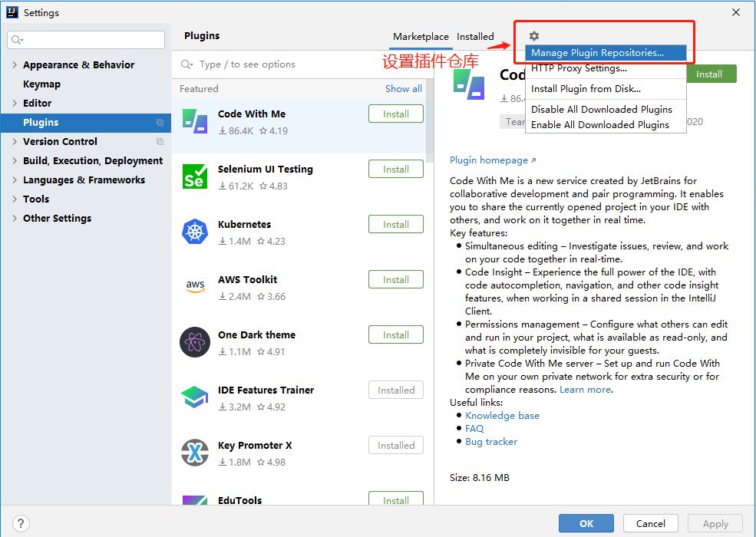This screenshot has height=537, width=756.
Task: Click the Selenium UI Testing plugin name
Action: coord(266,170)
